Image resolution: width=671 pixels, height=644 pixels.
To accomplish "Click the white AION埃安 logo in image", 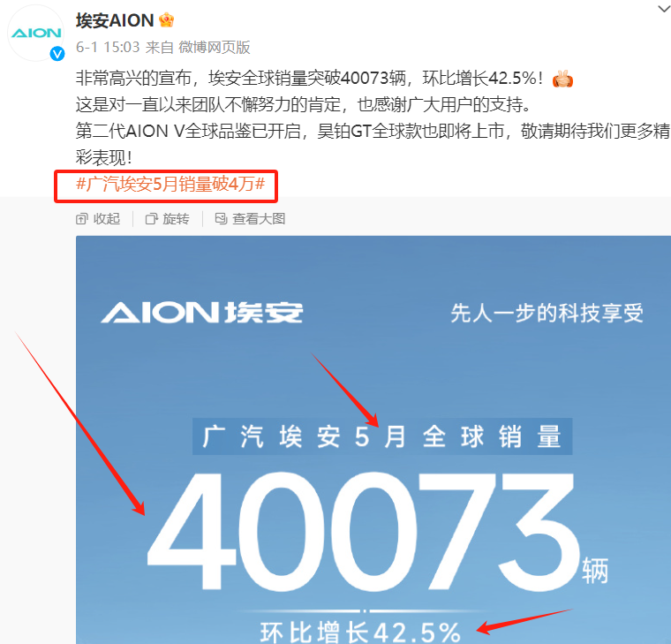I will point(202,312).
